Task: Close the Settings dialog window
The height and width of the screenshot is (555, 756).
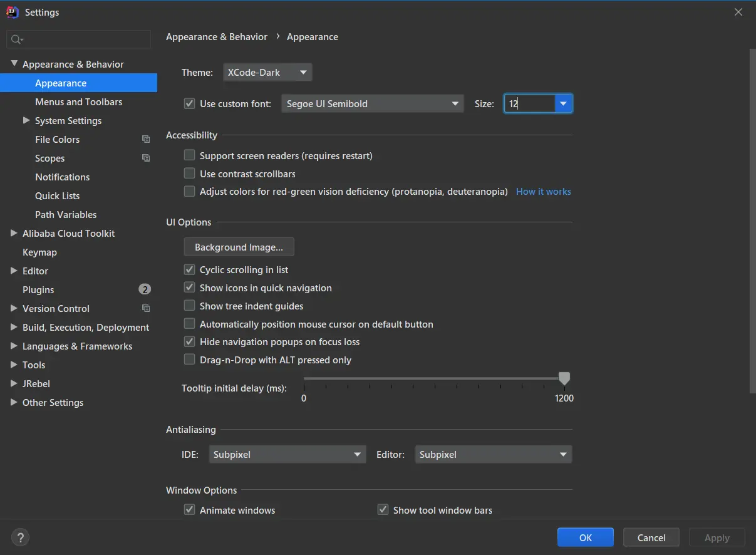Action: (x=738, y=12)
